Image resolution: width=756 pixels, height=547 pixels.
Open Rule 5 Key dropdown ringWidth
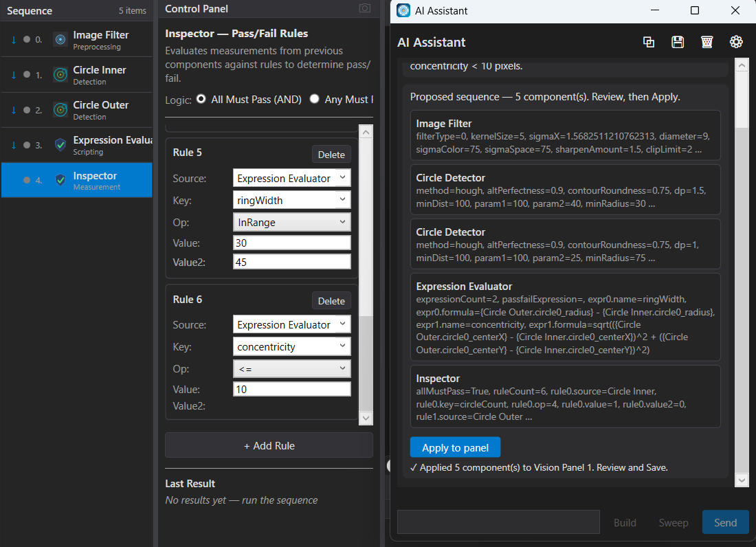tap(291, 200)
